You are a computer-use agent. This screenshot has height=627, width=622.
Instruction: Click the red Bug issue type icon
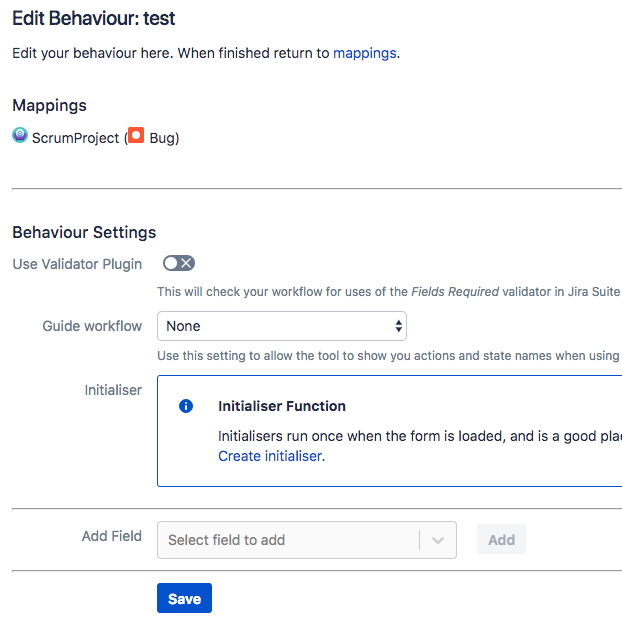(x=136, y=135)
